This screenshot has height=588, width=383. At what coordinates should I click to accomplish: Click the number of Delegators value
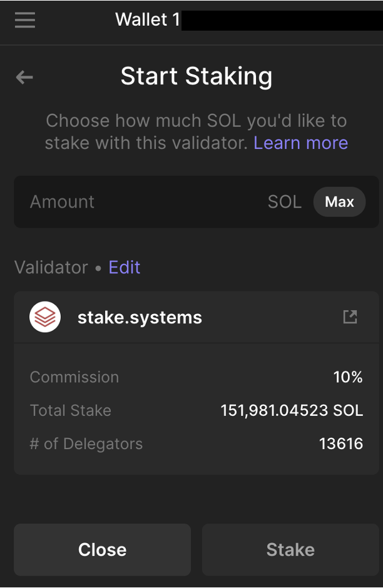point(341,444)
